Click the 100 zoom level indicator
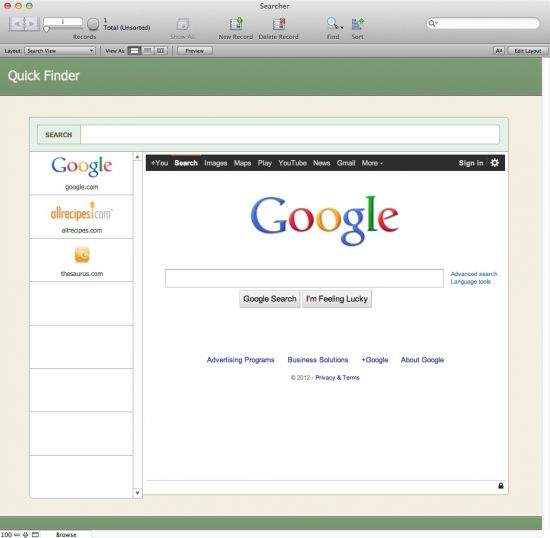Screen dimensions: 550x538 6,534
